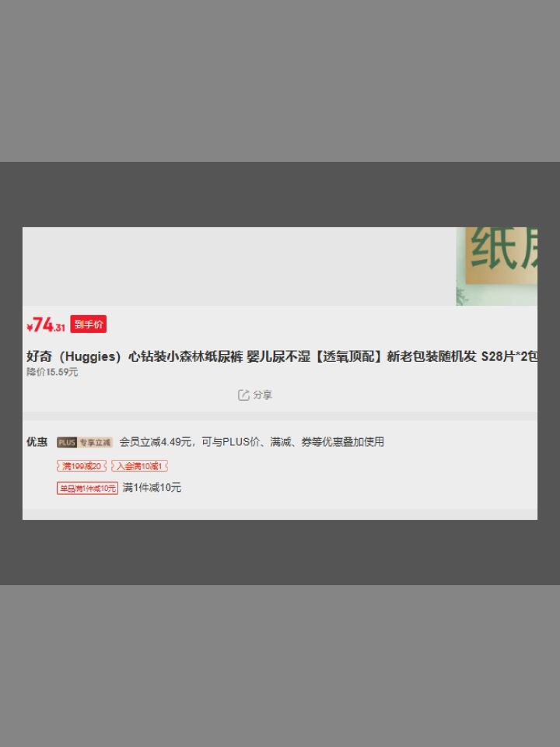Click the 分享 share icon
The width and height of the screenshot is (560, 747).
pos(243,395)
